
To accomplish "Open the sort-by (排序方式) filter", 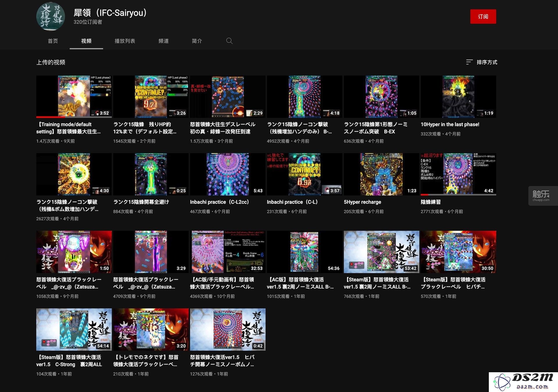I will tap(482, 62).
